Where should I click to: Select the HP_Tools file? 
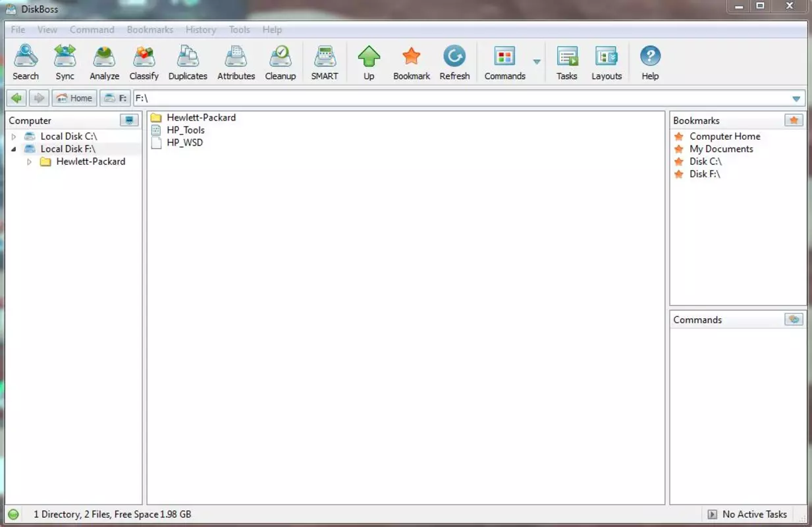[x=185, y=130]
